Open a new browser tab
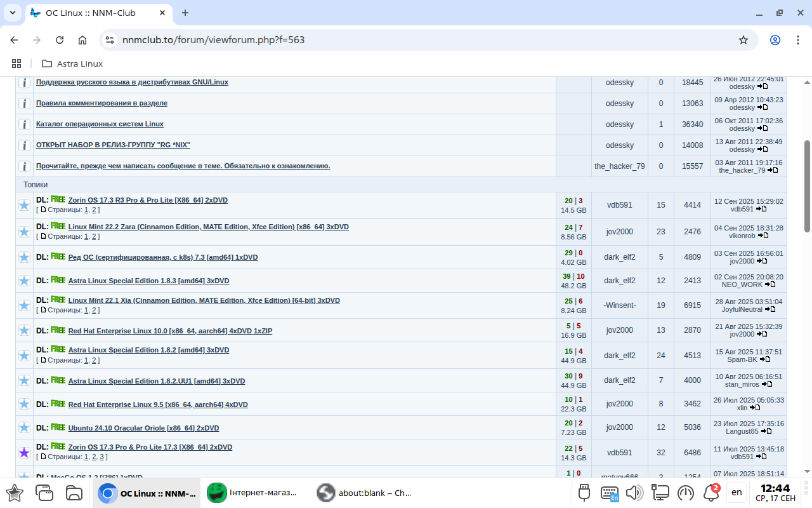 point(185,13)
